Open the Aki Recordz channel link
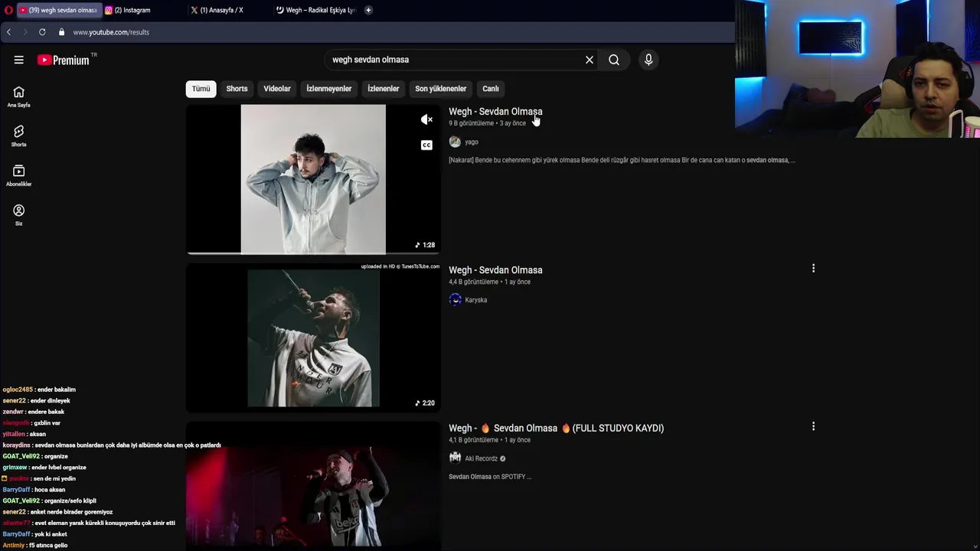The height and width of the screenshot is (551, 980). pos(481,458)
